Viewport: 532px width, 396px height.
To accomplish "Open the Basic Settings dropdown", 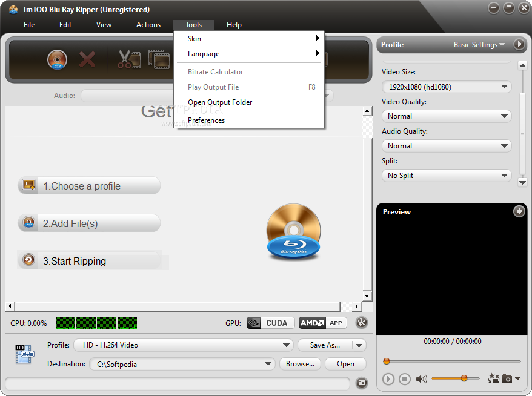I will (x=479, y=44).
